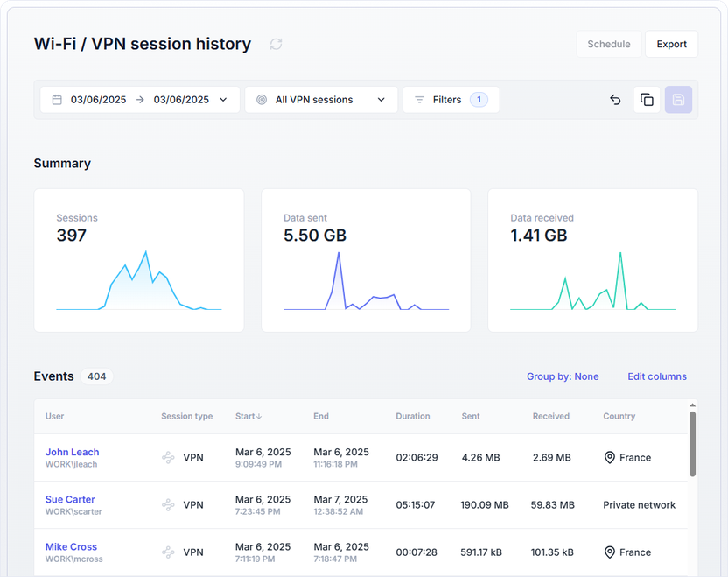The image size is (728, 577).
Task: Click the Data received summary chart
Action: tap(593, 281)
